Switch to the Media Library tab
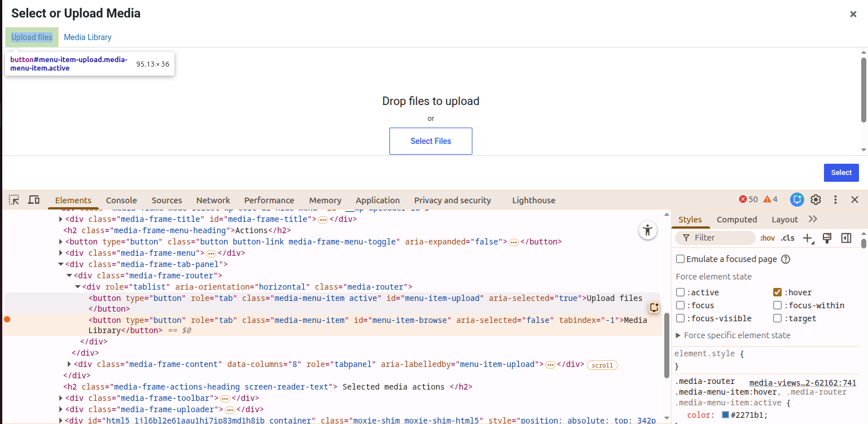This screenshot has height=424, width=868. coord(87,37)
